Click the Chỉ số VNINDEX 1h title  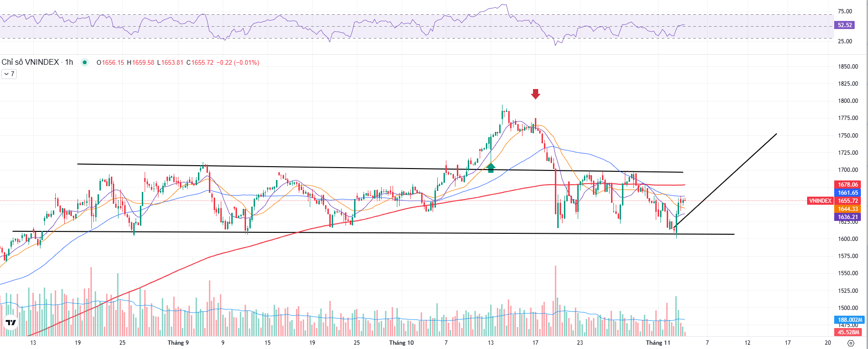coord(37,62)
